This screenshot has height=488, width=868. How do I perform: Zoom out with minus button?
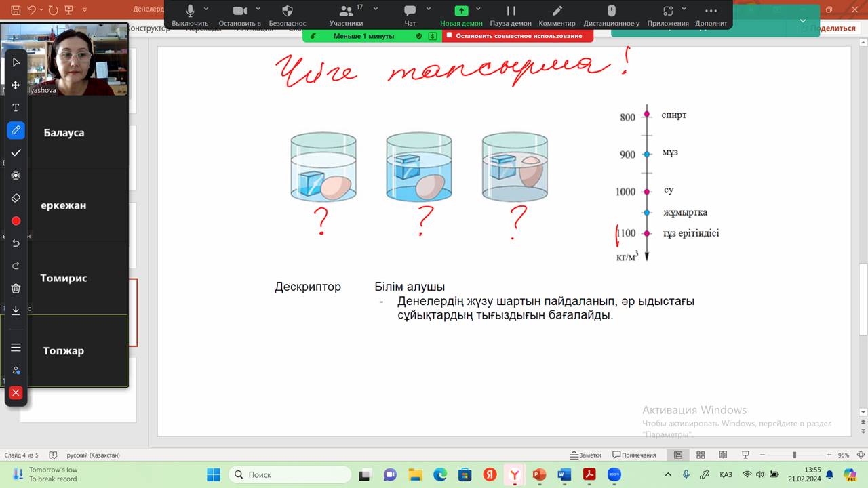[x=764, y=455]
